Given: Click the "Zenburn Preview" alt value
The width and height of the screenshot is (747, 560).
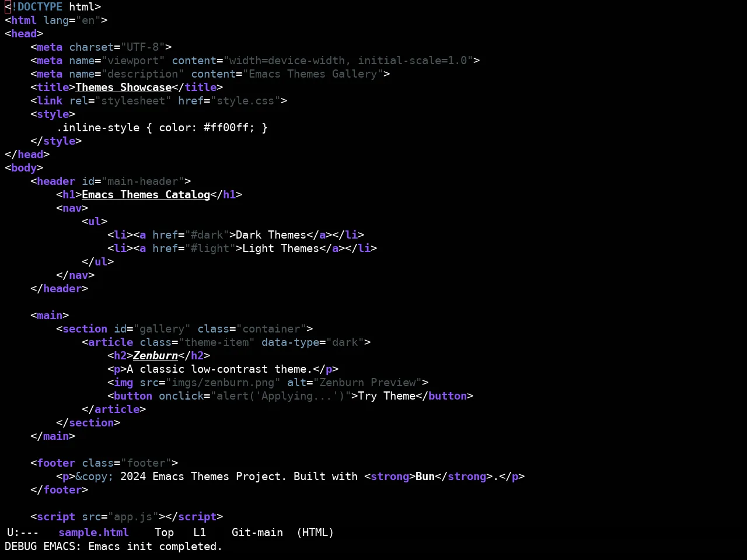Looking at the screenshot, I should pos(368,383).
